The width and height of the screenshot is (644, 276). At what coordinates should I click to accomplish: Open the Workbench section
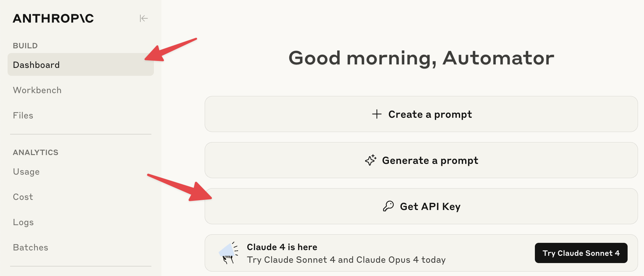tap(37, 90)
